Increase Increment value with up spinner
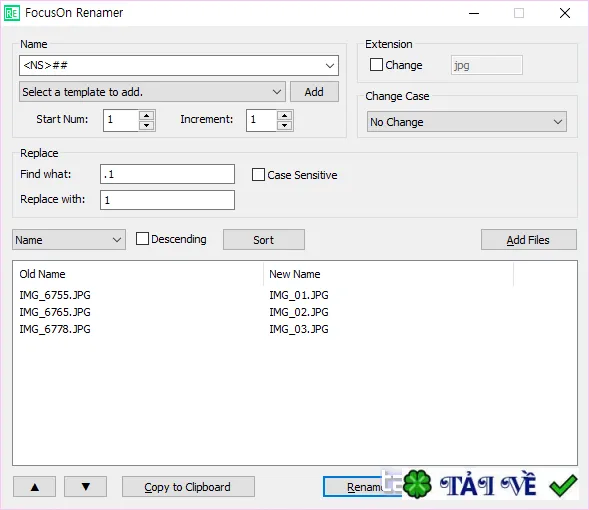Screen dimensions: 589x510 [285, 115]
